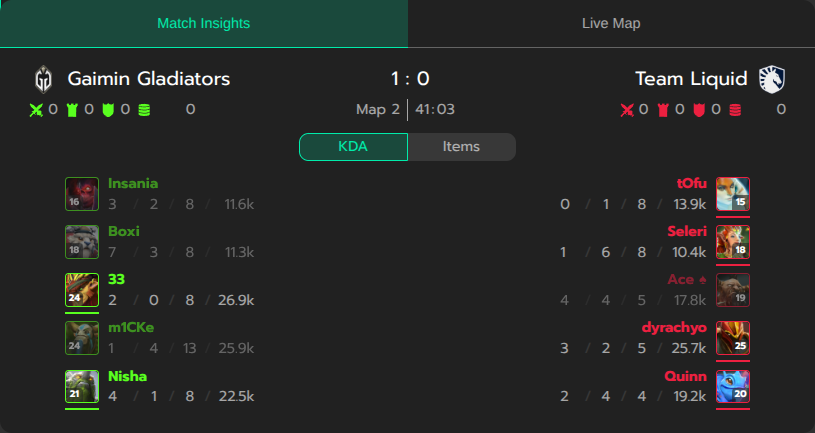Click Gaimin Gladiators' green gold coins icon
This screenshot has height=433, width=815.
point(144,110)
